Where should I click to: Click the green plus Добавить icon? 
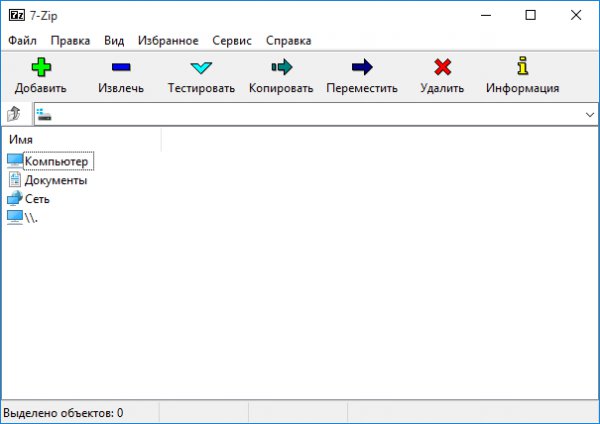(x=41, y=67)
